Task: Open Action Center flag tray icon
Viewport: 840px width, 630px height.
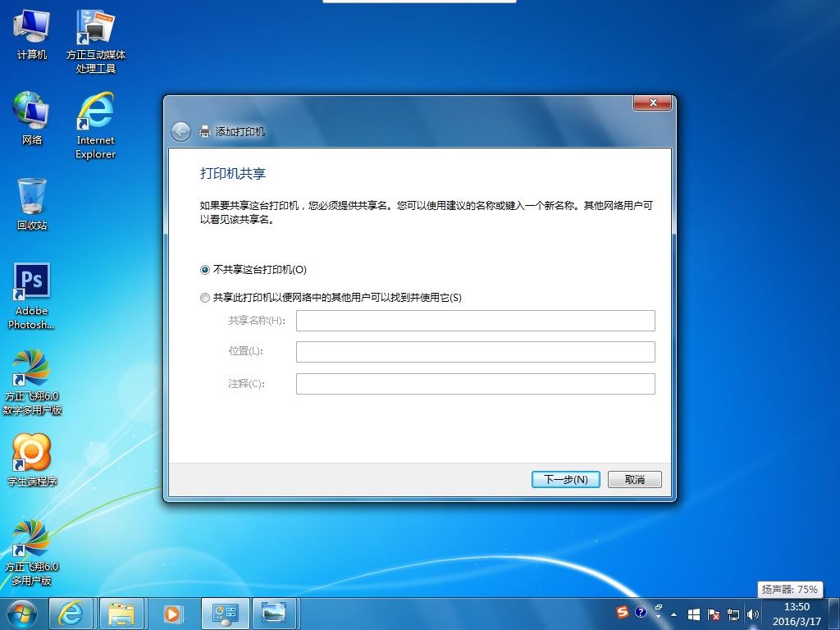Action: tap(714, 614)
